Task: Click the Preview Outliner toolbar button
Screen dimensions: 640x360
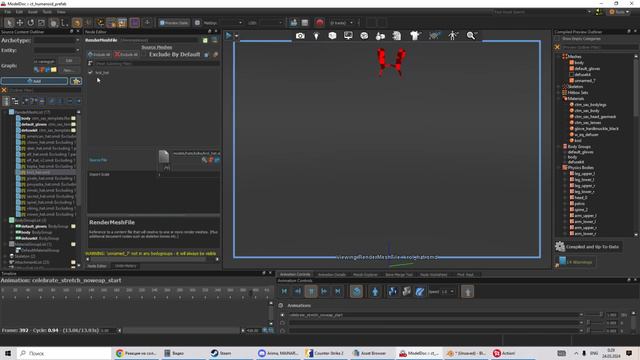Action: click(174, 23)
